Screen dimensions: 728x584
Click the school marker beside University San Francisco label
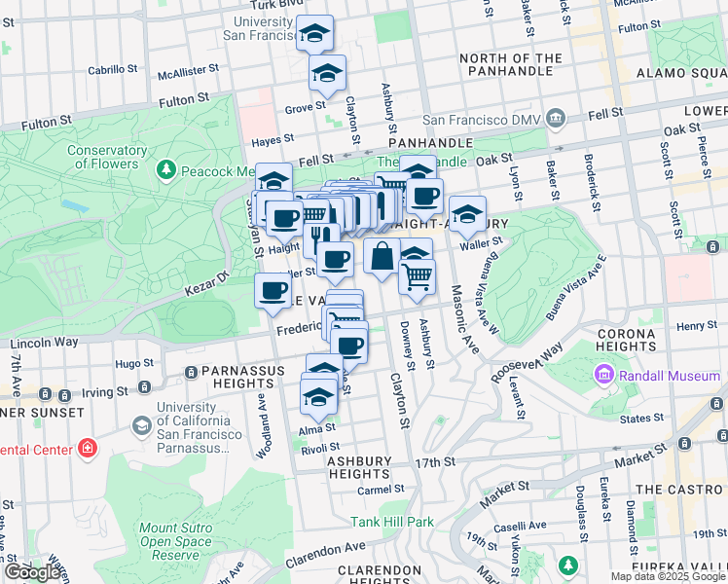[314, 33]
